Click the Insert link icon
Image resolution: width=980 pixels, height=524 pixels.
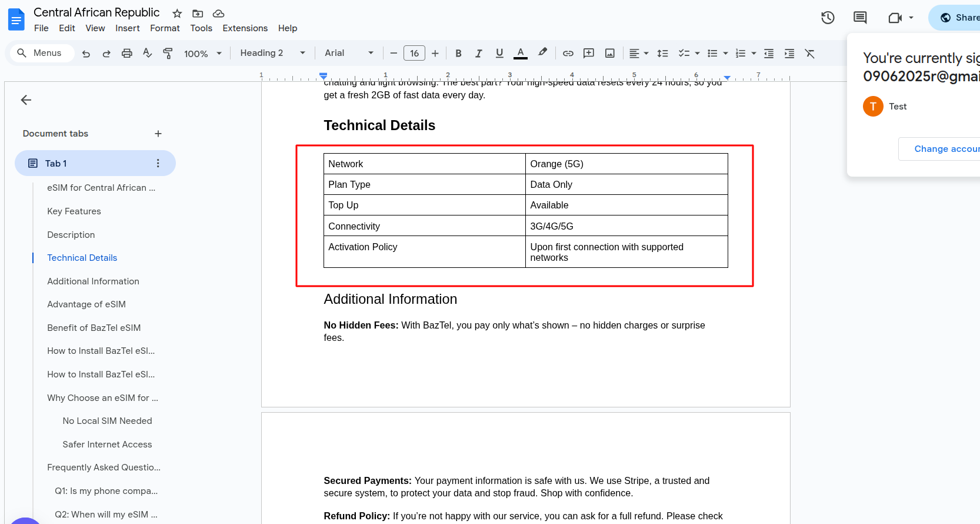tap(568, 54)
